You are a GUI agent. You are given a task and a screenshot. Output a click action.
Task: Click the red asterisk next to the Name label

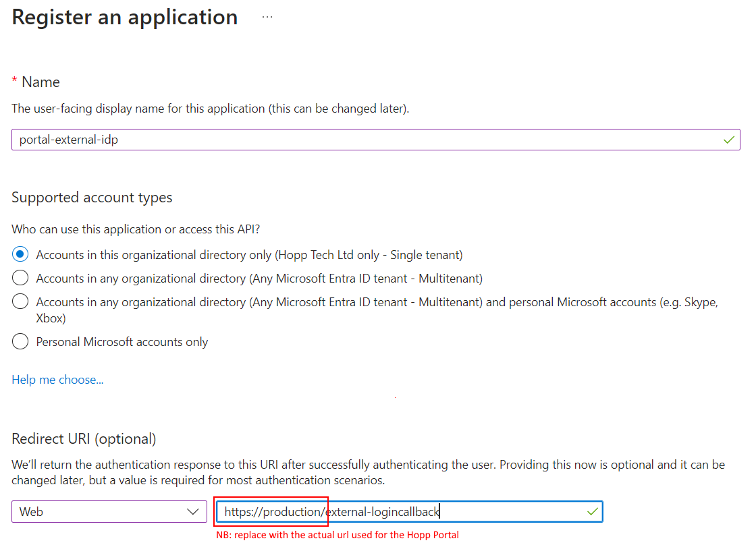pos(13,81)
